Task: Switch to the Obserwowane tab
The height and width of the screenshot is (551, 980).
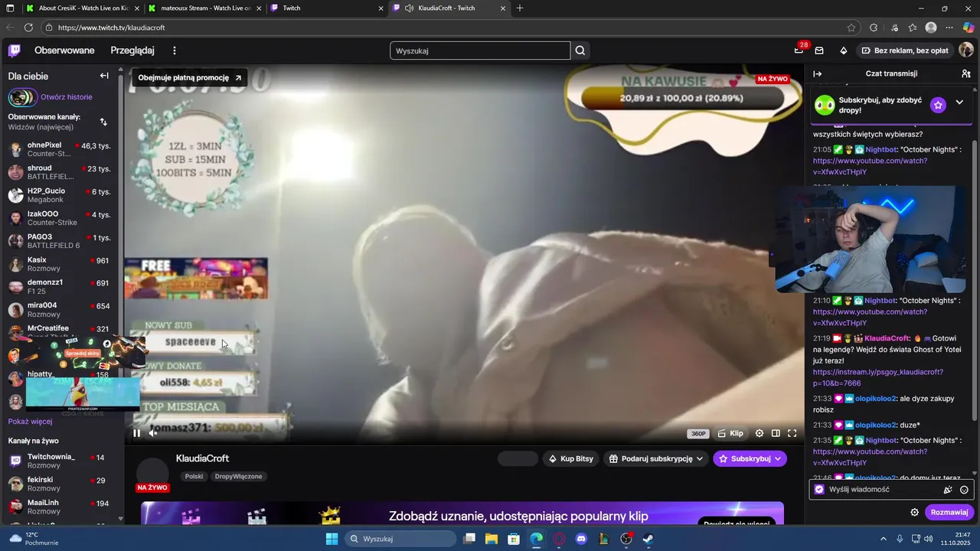Action: (x=64, y=51)
